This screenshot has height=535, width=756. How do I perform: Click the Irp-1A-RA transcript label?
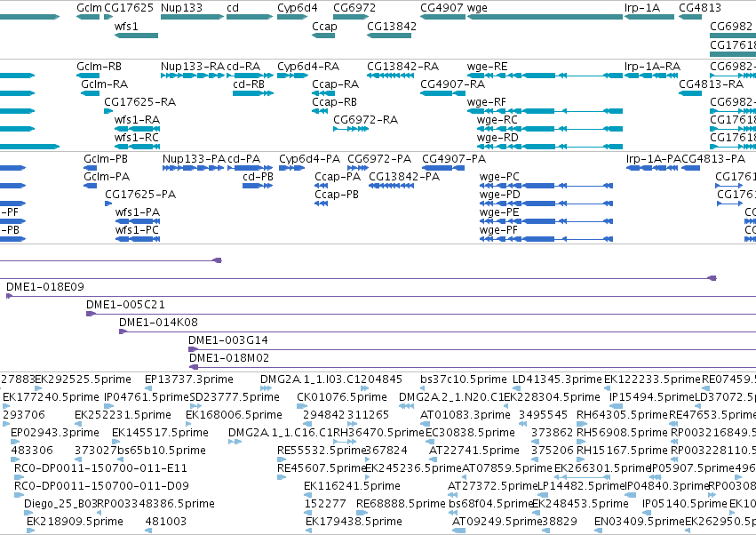652,66
